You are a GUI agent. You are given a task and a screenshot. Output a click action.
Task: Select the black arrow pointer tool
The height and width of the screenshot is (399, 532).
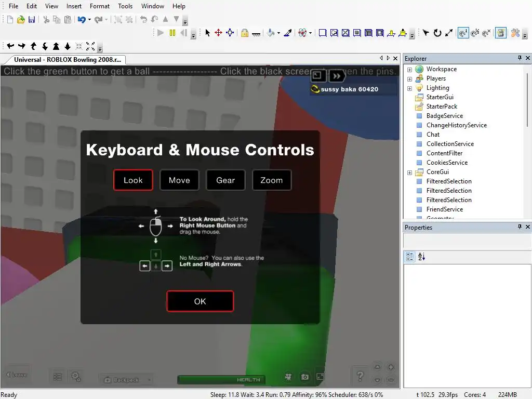208,33
